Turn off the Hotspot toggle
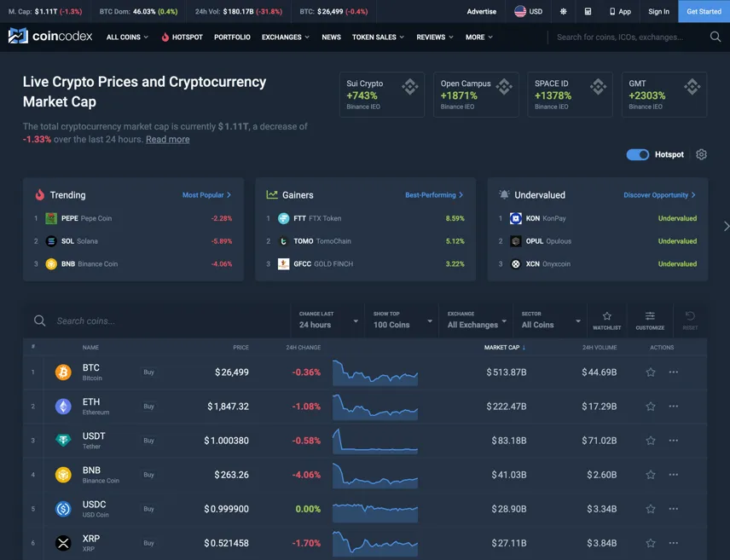This screenshot has height=560, width=730. tap(637, 154)
